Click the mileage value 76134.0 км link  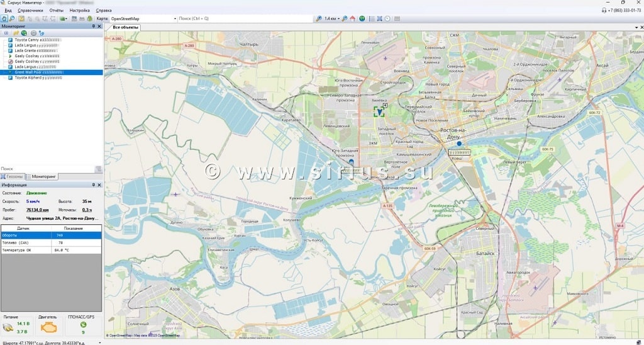click(38, 210)
